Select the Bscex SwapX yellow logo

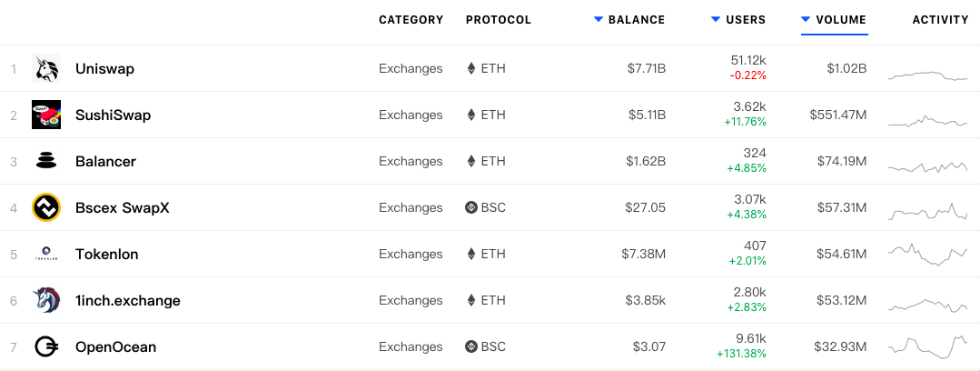[x=46, y=207]
